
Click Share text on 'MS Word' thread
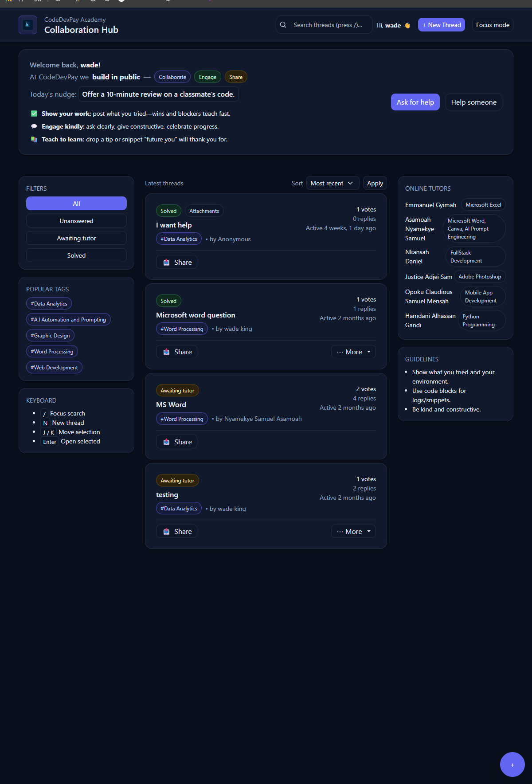click(183, 442)
